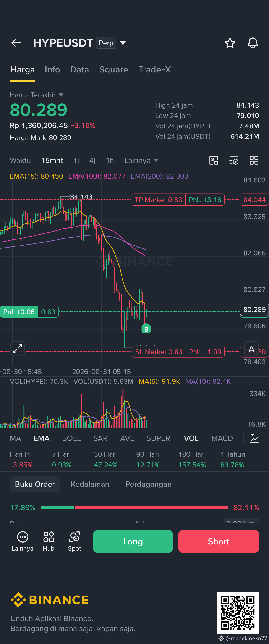This screenshot has width=269, height=644.
Task: Expand the Harga Terakhir price-type dropdown
Action: 61,95
